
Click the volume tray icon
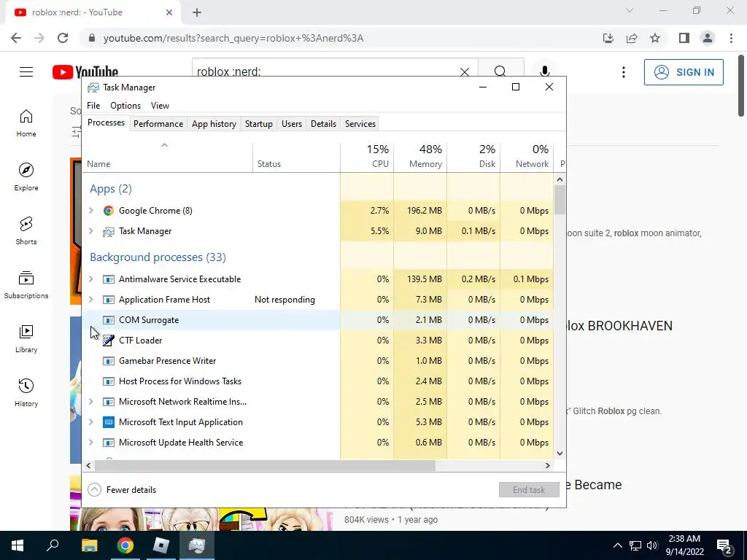coord(652,545)
